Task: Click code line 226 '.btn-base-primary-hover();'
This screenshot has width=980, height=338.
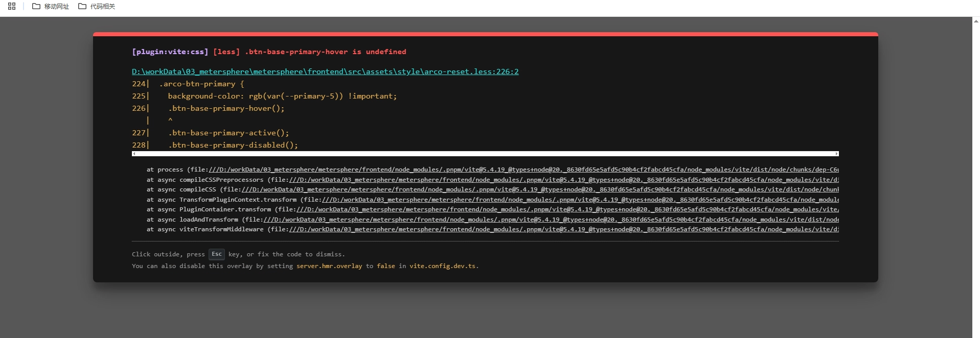Action: (x=226, y=108)
